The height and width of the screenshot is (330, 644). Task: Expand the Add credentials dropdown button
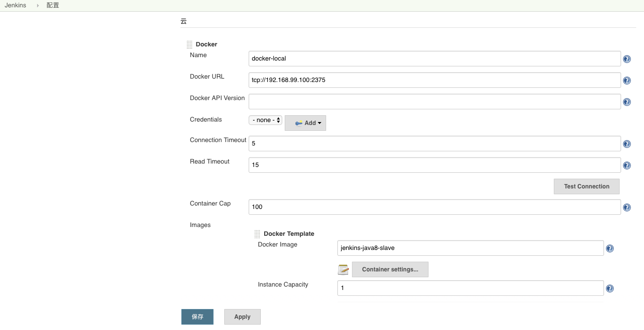click(305, 123)
